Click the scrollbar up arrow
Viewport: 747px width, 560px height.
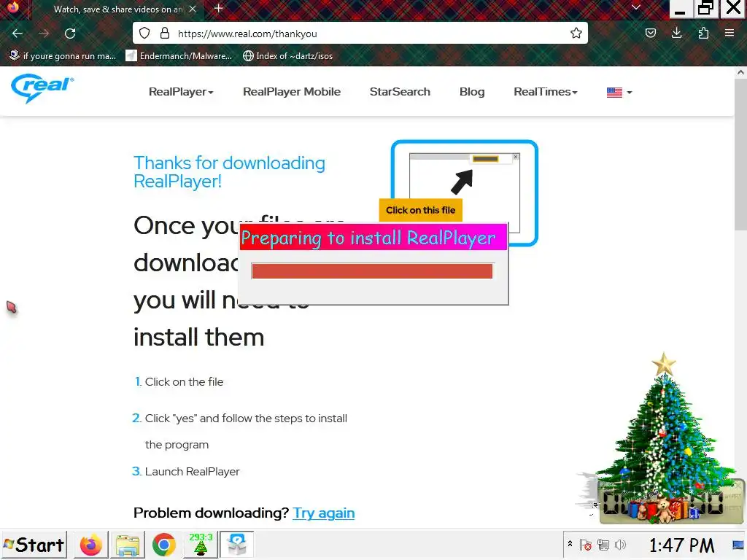click(740, 72)
